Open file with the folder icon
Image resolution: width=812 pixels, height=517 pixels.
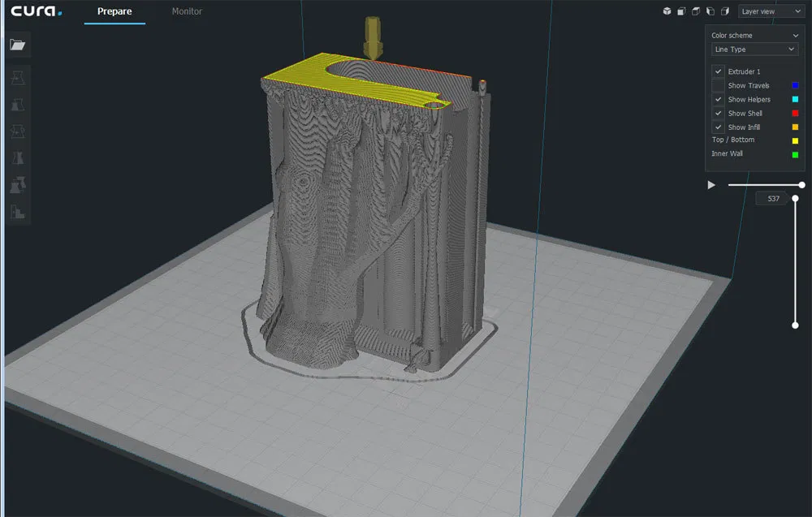18,45
